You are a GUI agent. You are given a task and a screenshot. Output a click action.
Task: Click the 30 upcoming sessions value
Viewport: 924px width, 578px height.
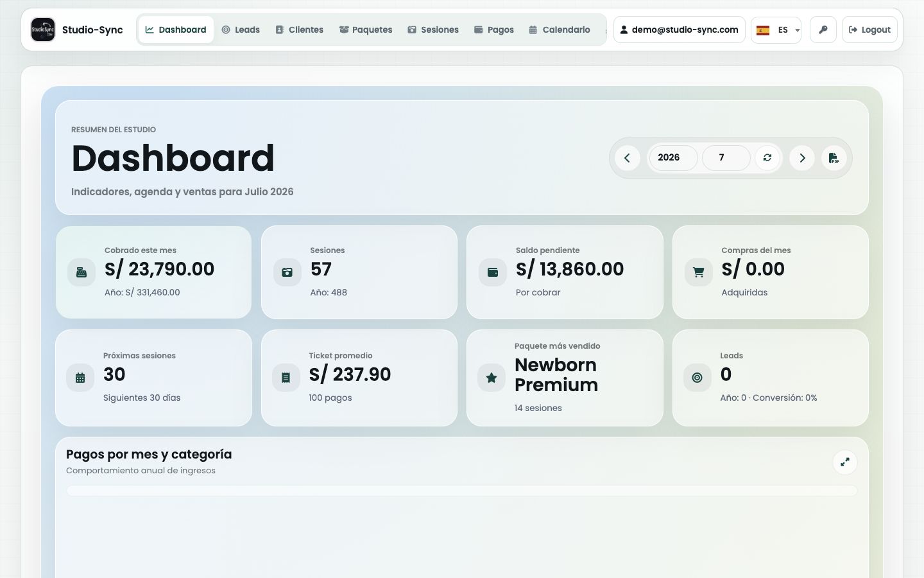coord(114,374)
